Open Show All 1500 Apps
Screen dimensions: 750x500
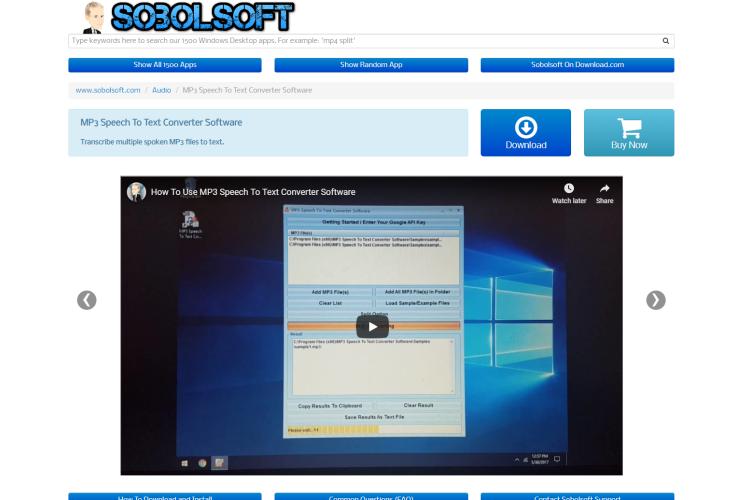[x=165, y=65]
